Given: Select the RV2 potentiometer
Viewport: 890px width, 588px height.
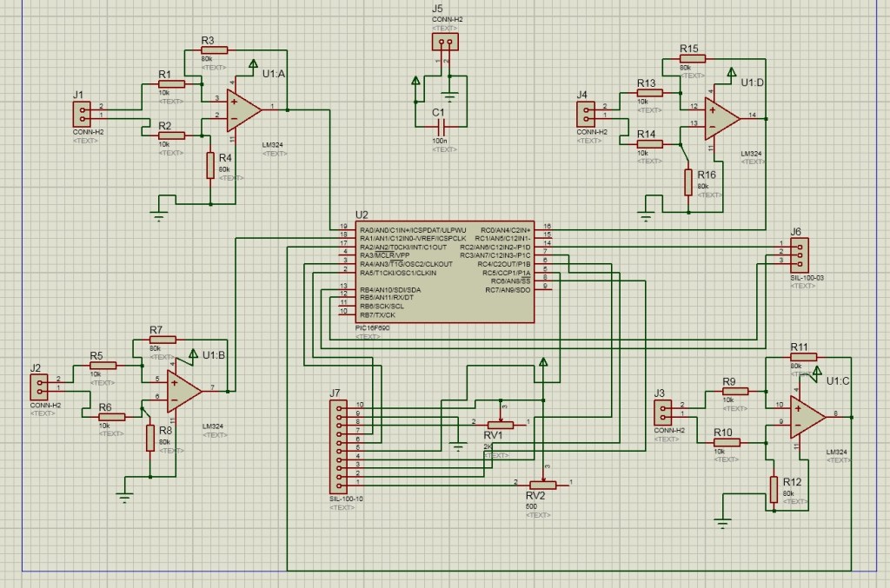Looking at the screenshot, I should coord(543,483).
